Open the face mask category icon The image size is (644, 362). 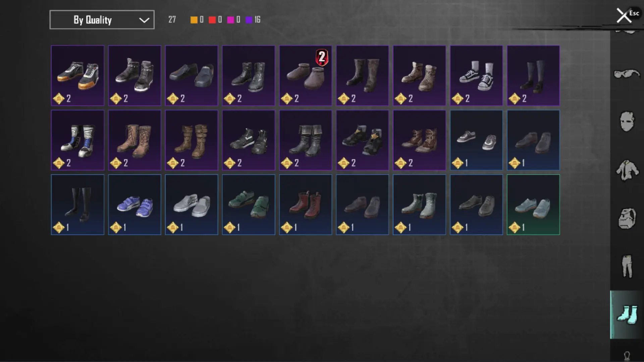pos(627,121)
